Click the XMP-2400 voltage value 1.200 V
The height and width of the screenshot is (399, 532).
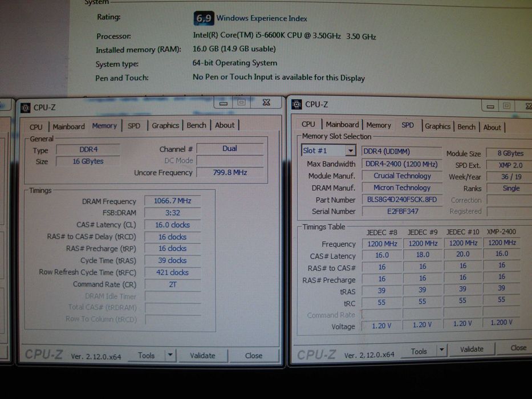tap(501, 322)
